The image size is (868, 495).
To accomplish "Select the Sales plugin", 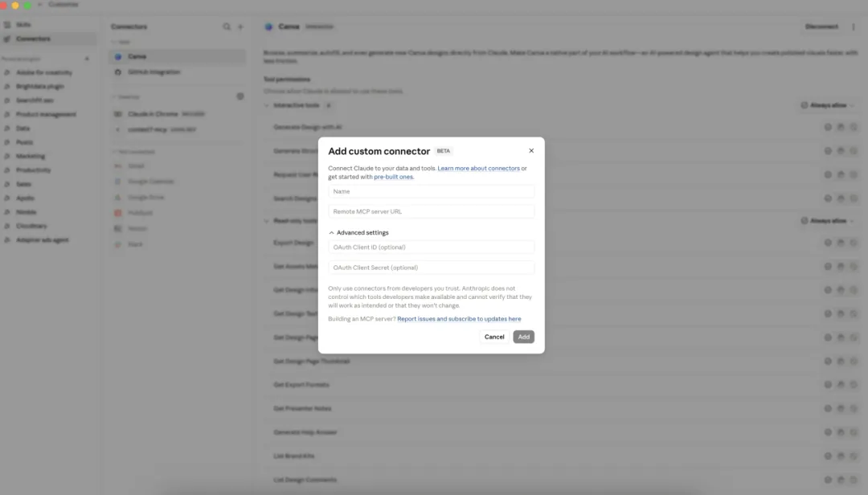I will (23, 184).
